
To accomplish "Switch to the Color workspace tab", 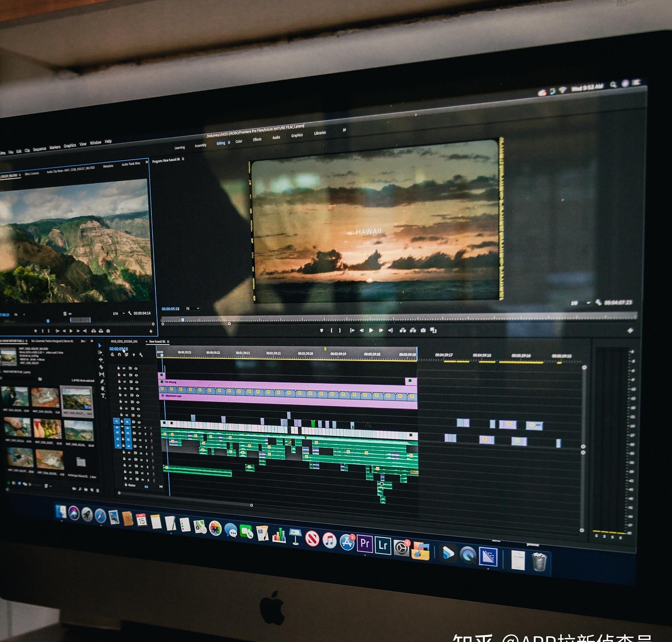I will 239,141.
